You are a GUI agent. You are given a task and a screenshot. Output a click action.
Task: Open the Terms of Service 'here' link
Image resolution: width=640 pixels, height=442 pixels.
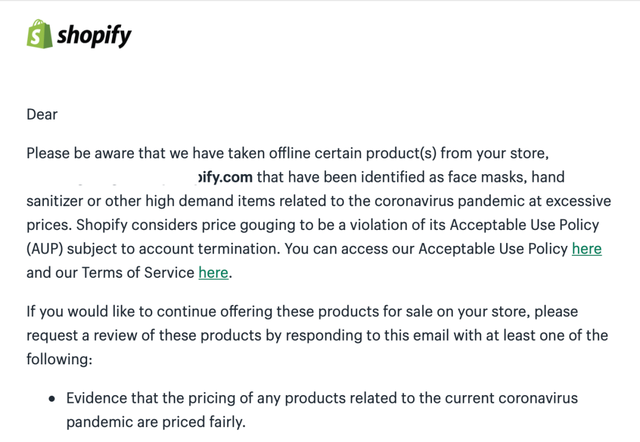click(213, 271)
